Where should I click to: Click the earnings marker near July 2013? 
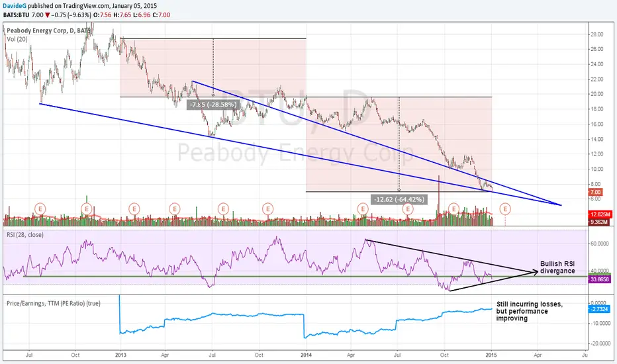pyautogui.click(x=223, y=208)
